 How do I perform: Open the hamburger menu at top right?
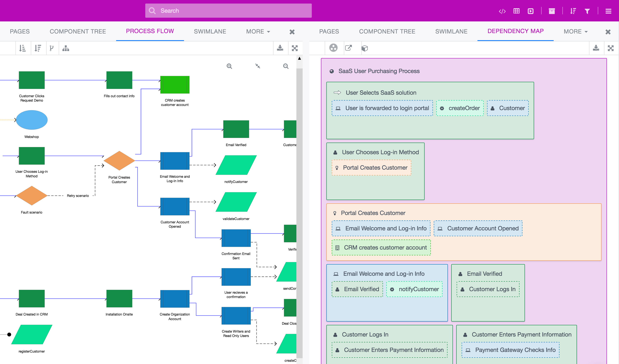(609, 11)
